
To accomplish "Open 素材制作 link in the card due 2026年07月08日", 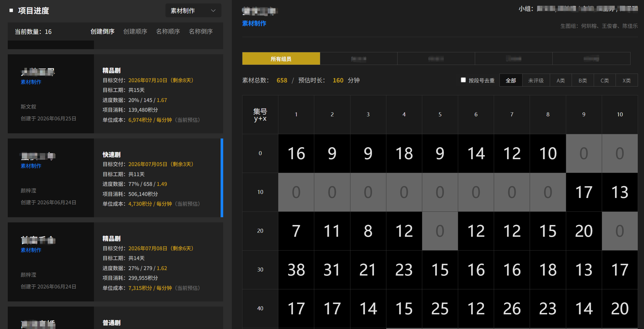I will [31, 250].
